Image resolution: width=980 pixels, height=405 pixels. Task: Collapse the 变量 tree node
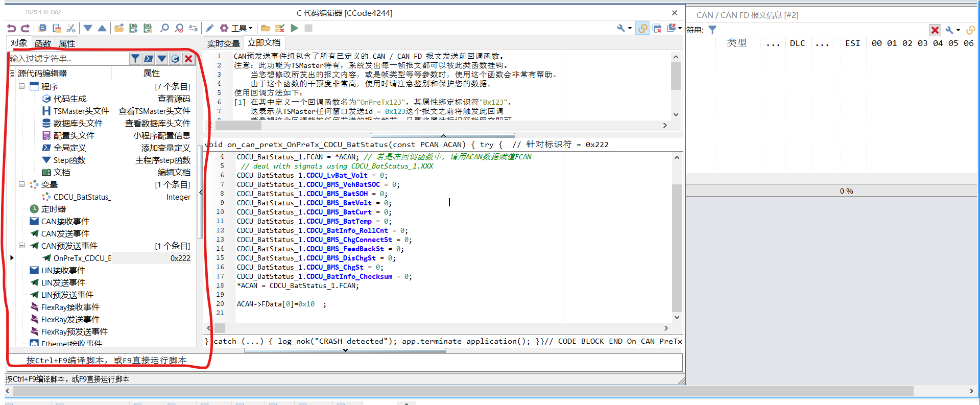tap(22, 184)
